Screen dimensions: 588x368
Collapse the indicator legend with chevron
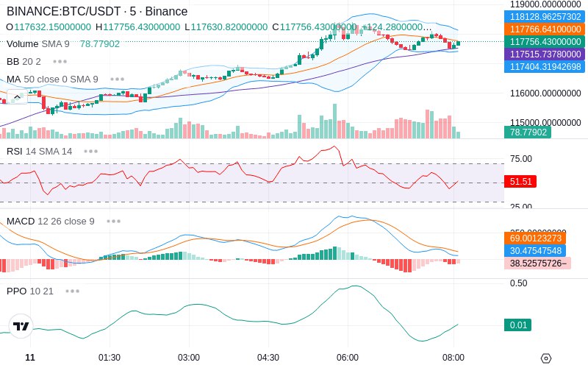[x=17, y=97]
